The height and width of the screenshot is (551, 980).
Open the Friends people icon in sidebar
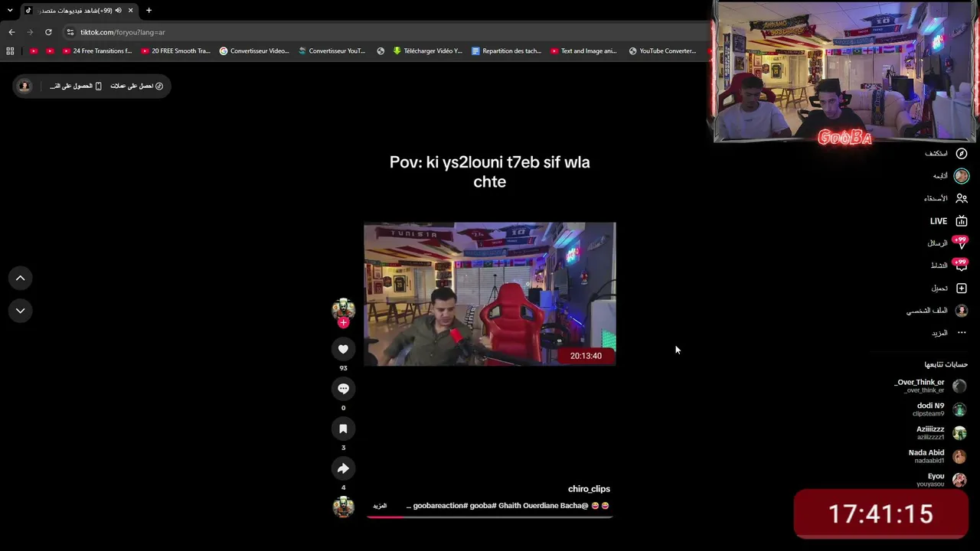[x=962, y=198]
